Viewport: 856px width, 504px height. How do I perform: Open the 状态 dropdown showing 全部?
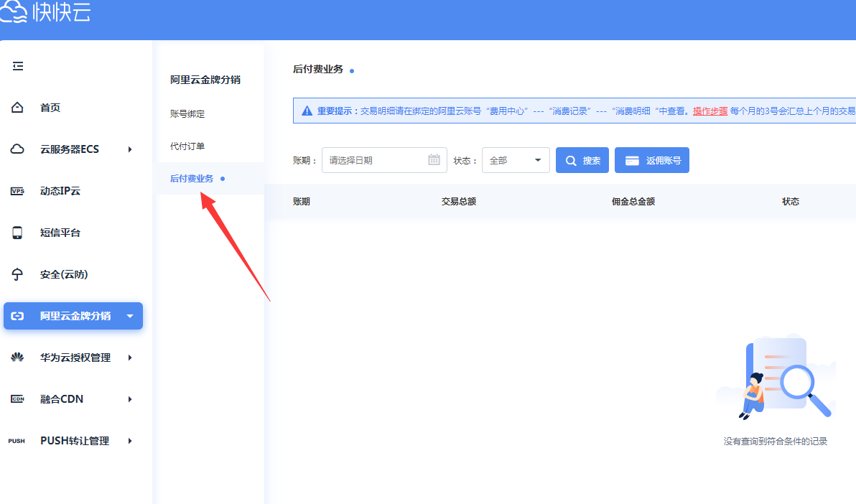pos(515,160)
